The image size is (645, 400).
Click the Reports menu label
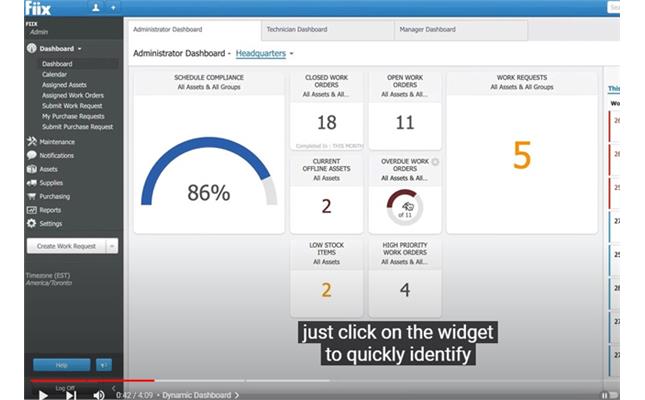[50, 210]
